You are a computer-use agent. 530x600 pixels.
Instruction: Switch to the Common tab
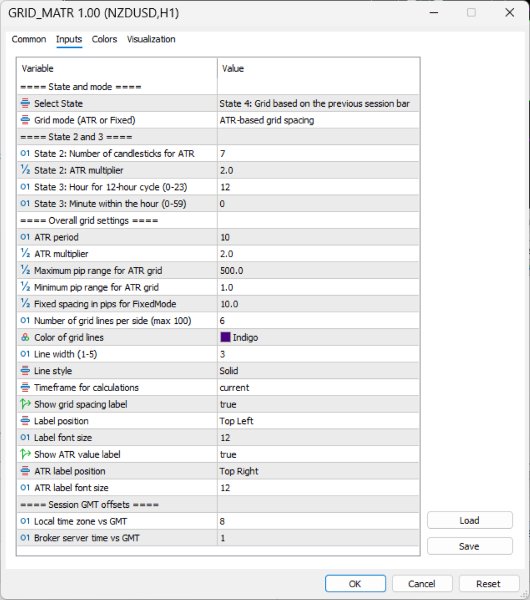[29, 39]
